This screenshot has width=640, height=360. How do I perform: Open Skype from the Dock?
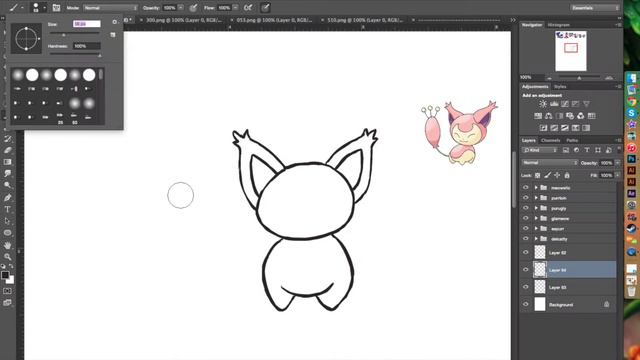pyautogui.click(x=631, y=113)
